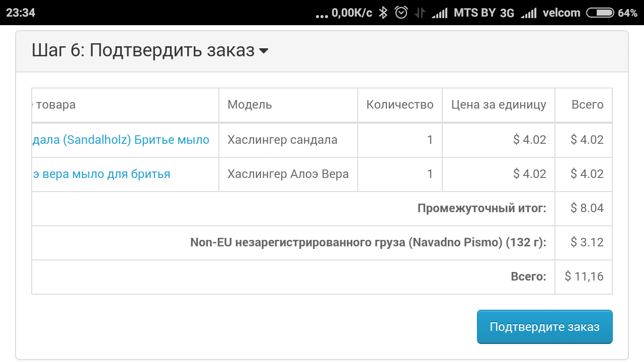Click the Количество column header
Viewport: 644px width, 362px height.
click(x=399, y=105)
